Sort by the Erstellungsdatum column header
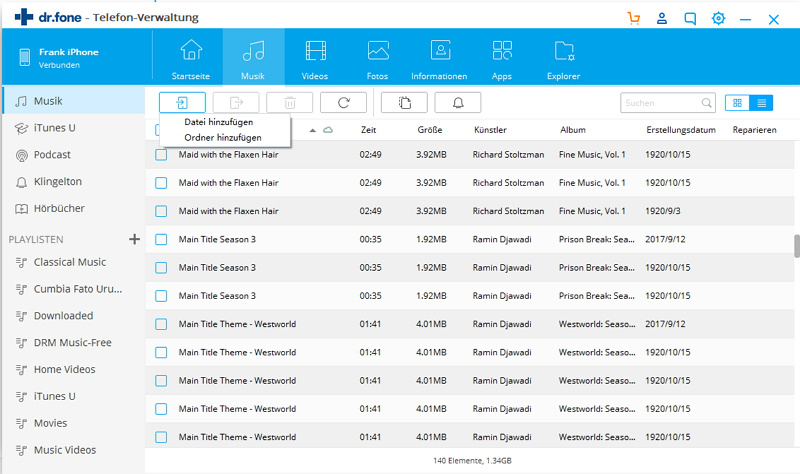The width and height of the screenshot is (800, 474). click(x=681, y=130)
